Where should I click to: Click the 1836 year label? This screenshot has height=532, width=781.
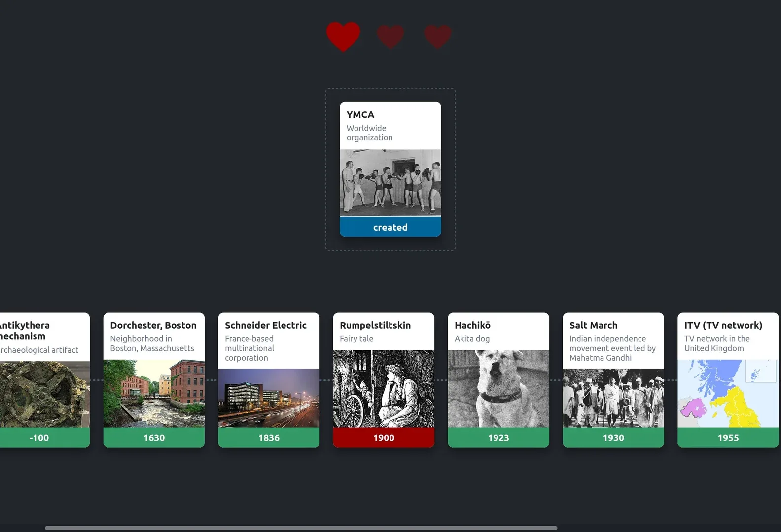[x=269, y=438]
